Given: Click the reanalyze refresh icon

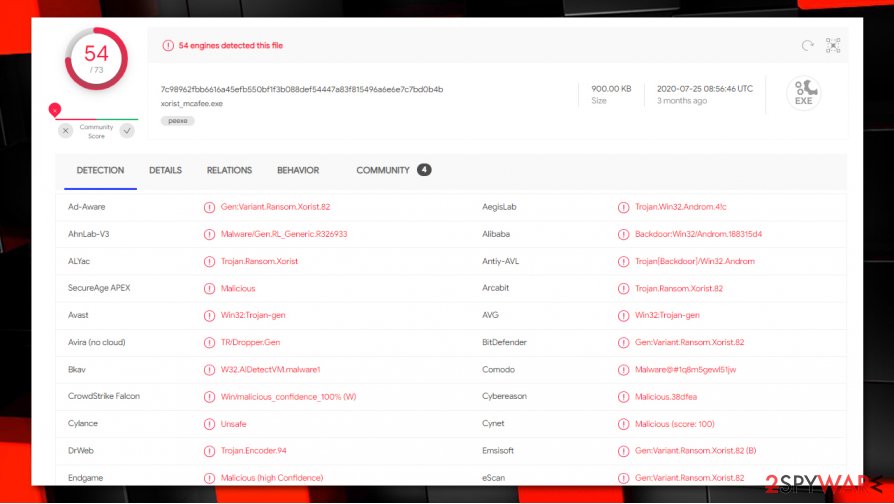Looking at the screenshot, I should click(x=807, y=46).
